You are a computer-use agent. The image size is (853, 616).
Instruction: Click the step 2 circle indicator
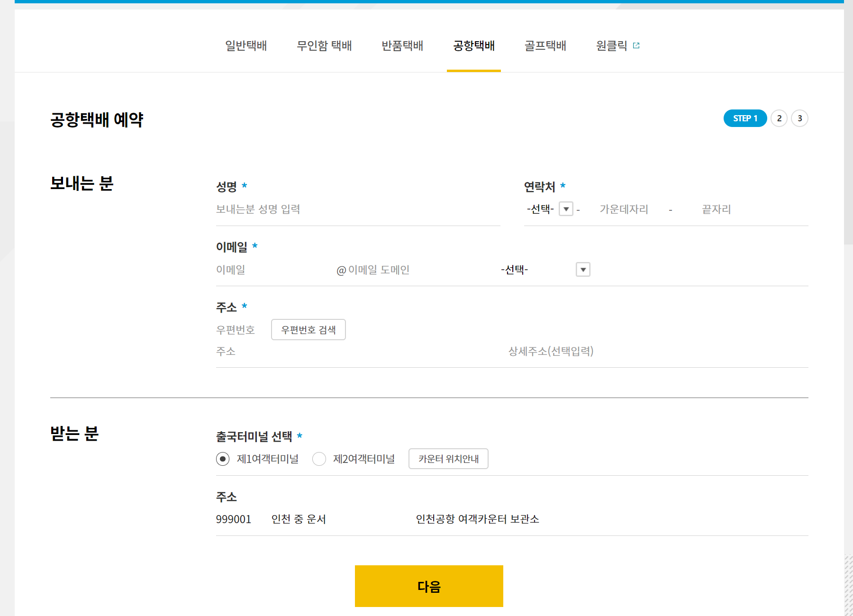(x=779, y=118)
